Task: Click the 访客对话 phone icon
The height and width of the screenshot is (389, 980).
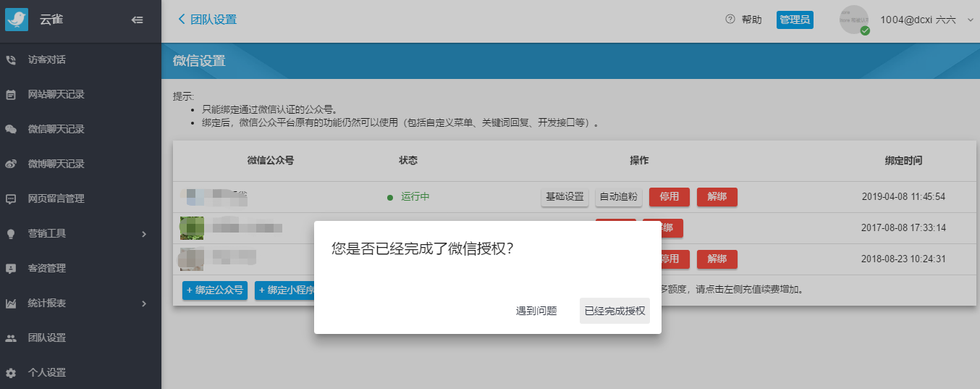Action: (x=11, y=59)
